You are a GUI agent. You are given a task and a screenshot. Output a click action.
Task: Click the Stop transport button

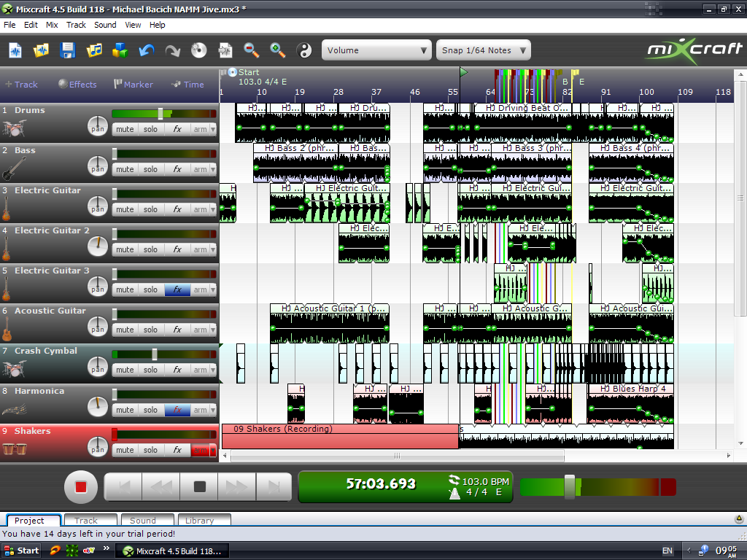click(200, 486)
